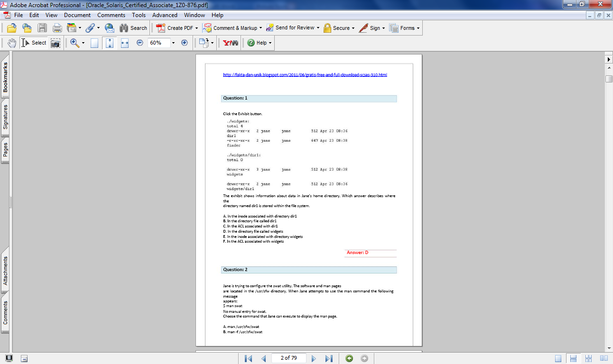Click the vertical scrollbar thumb
This screenshot has width=613, height=364.
pyautogui.click(x=609, y=79)
